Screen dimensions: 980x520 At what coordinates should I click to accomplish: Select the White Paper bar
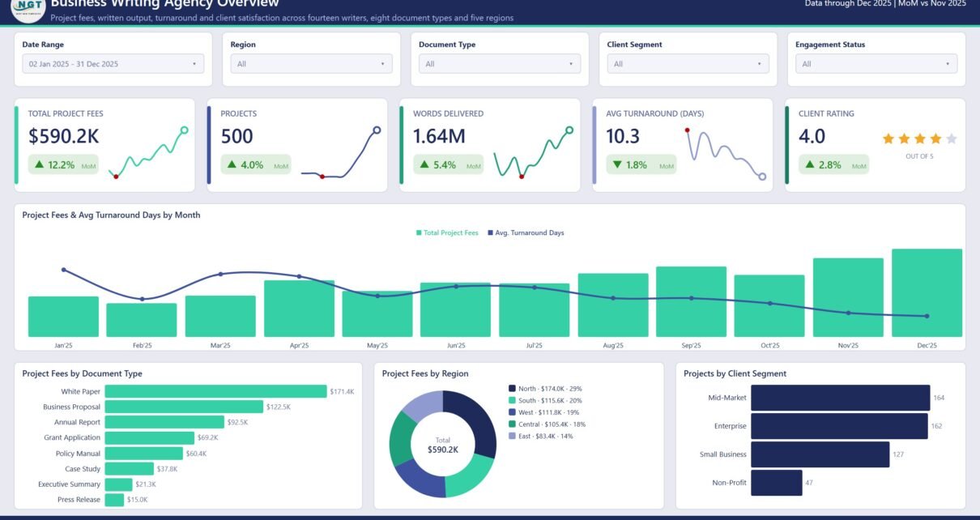pos(216,391)
